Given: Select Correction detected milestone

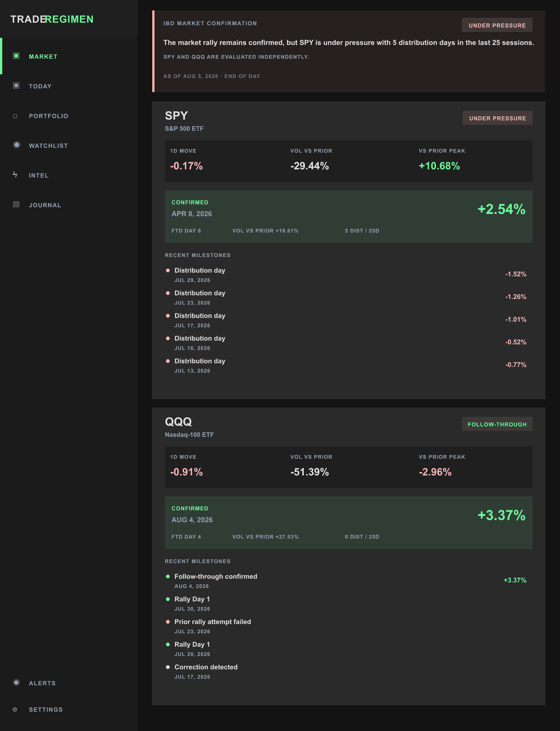Looking at the screenshot, I should click(x=346, y=671).
